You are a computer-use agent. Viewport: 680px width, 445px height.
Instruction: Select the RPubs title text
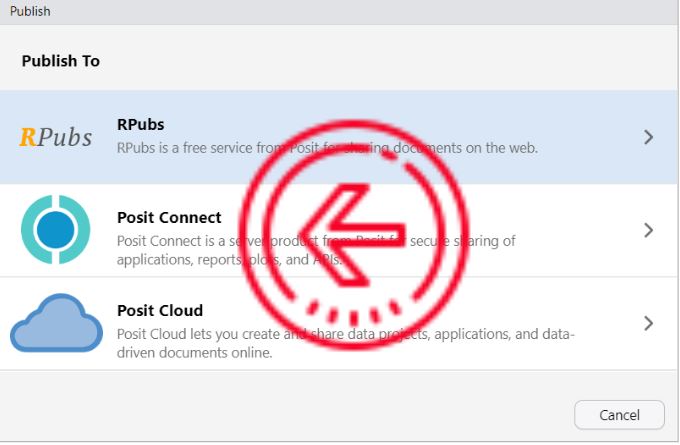pyautogui.click(x=140, y=125)
